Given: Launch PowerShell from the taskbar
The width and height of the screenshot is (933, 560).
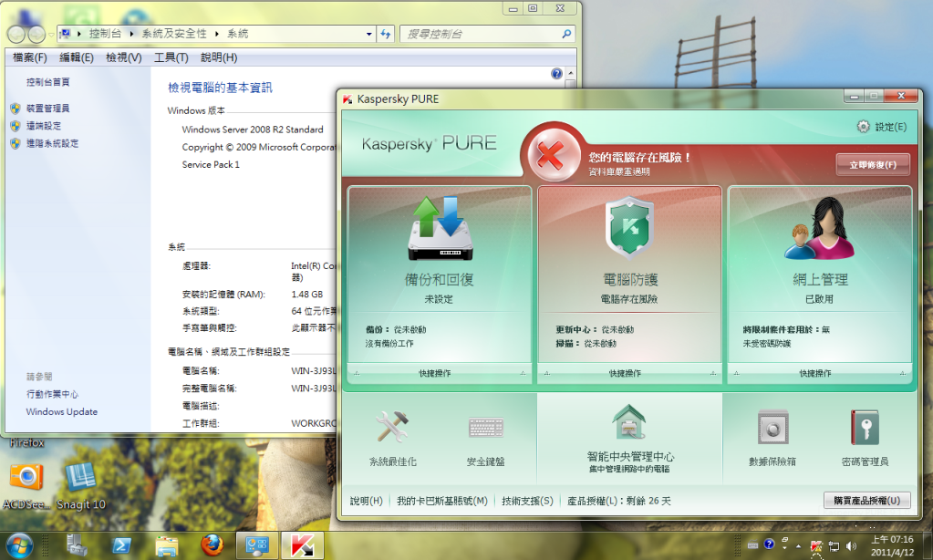Looking at the screenshot, I should tap(121, 545).
